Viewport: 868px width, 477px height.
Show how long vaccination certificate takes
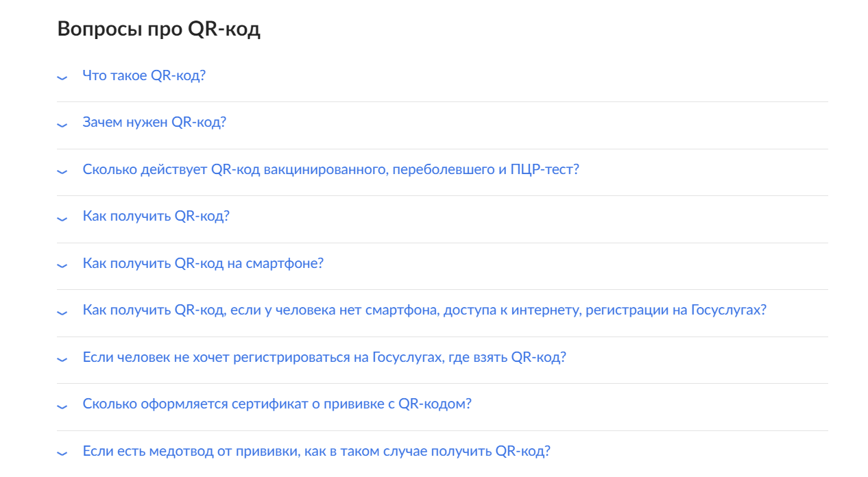tap(277, 404)
